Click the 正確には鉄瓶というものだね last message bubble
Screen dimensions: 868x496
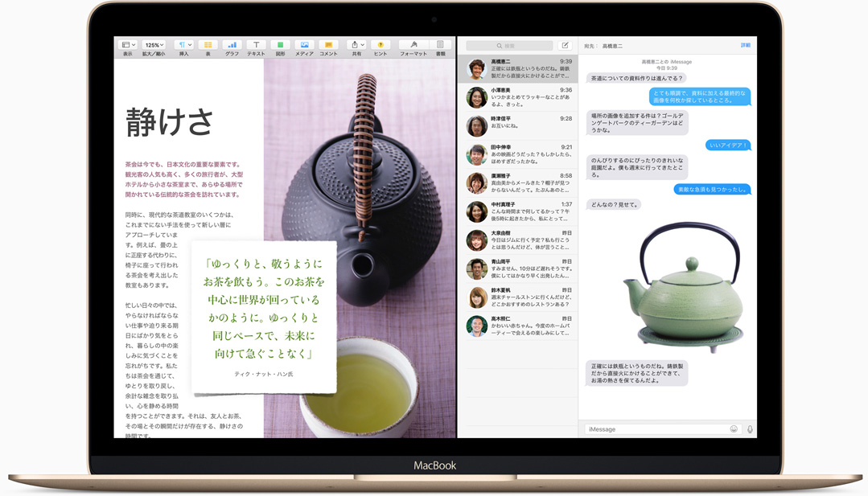tap(637, 373)
